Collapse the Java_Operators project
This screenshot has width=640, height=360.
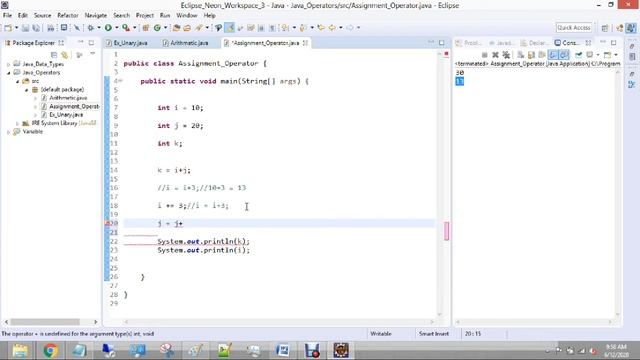click(x=9, y=73)
